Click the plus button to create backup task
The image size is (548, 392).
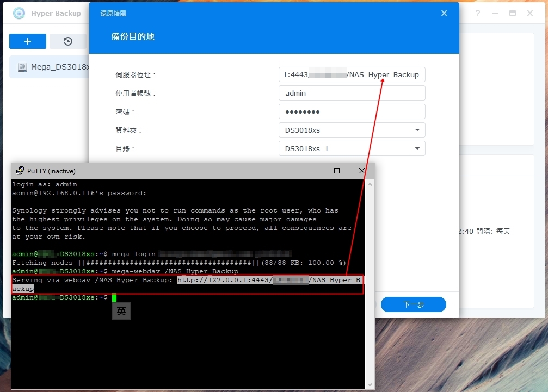pos(28,41)
